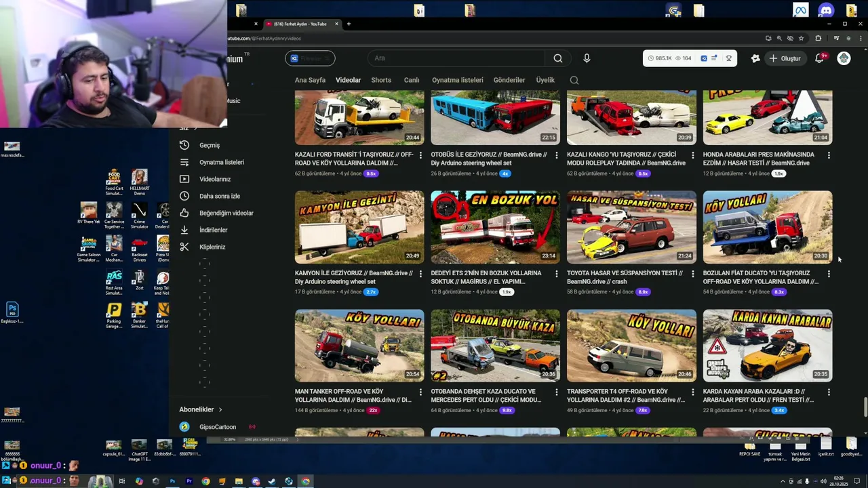This screenshot has width=868, height=488.
Task: Play the MAN TANKER OFF-ROAD video thumbnail
Action: pos(359,346)
